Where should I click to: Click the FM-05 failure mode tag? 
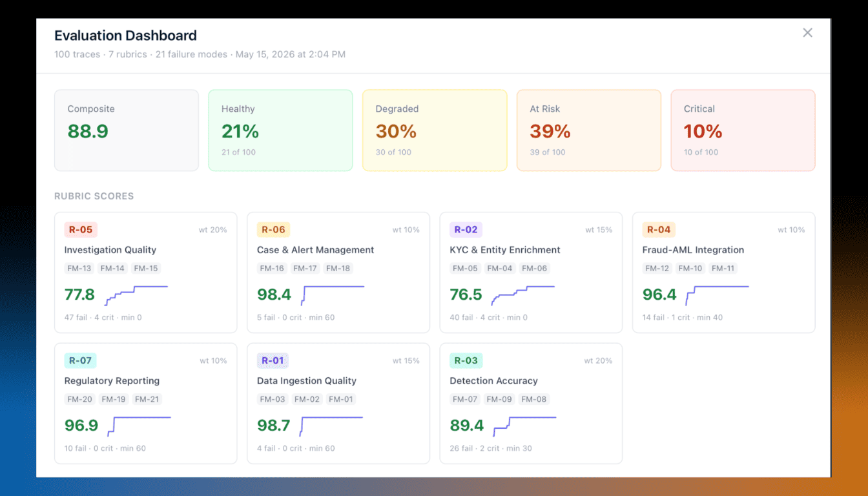click(x=465, y=268)
